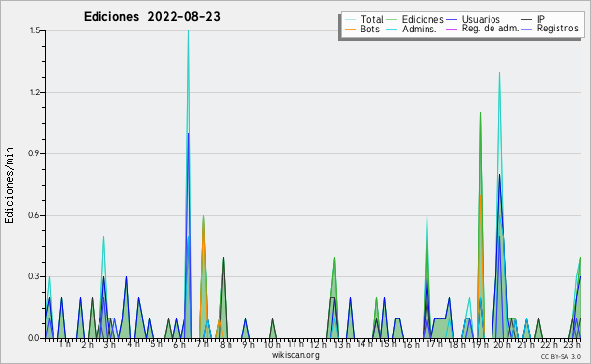
Task: Click the orange Bots peak near 7 h
Action: [x=203, y=216]
